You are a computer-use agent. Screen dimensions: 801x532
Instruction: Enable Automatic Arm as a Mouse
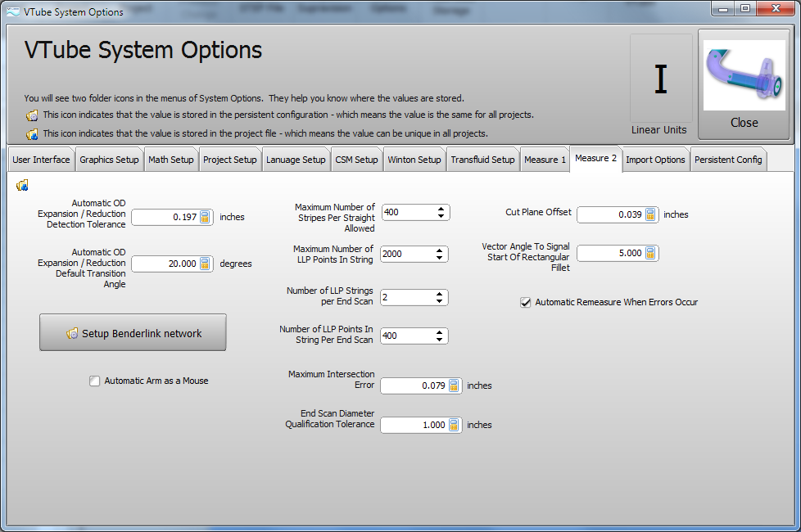coord(95,381)
